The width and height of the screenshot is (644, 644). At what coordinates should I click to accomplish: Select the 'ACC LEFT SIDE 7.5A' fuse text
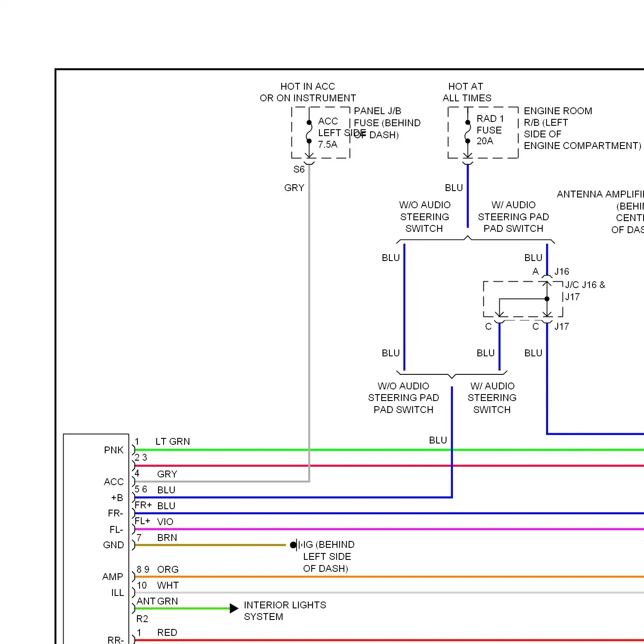tap(342, 133)
